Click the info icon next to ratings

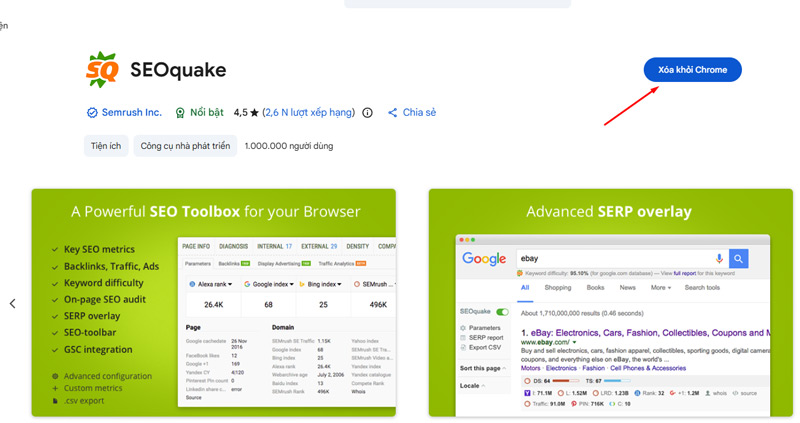367,113
